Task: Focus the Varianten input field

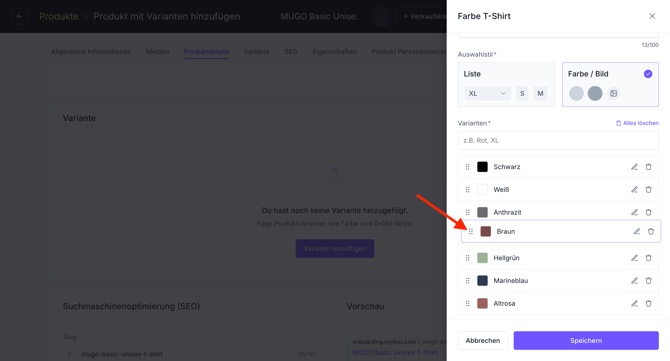Action: [x=558, y=141]
